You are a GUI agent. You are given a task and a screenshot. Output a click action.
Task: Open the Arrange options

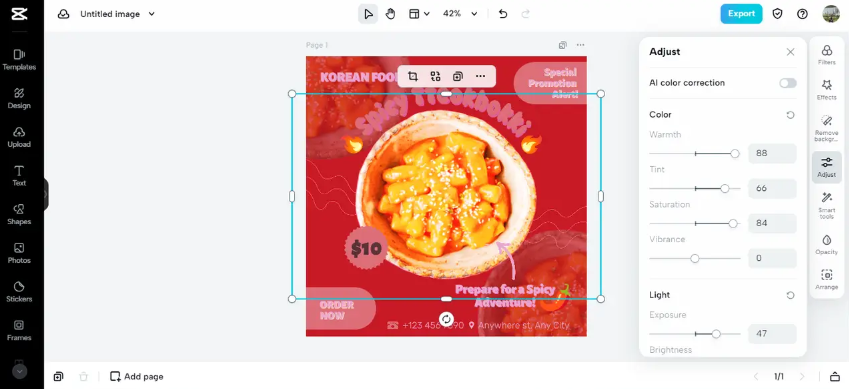826,280
